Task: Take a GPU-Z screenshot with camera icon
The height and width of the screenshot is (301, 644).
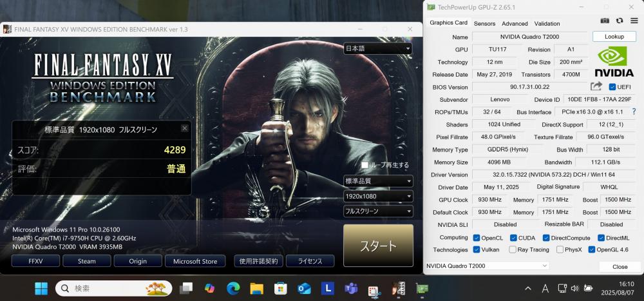Action: [605, 21]
